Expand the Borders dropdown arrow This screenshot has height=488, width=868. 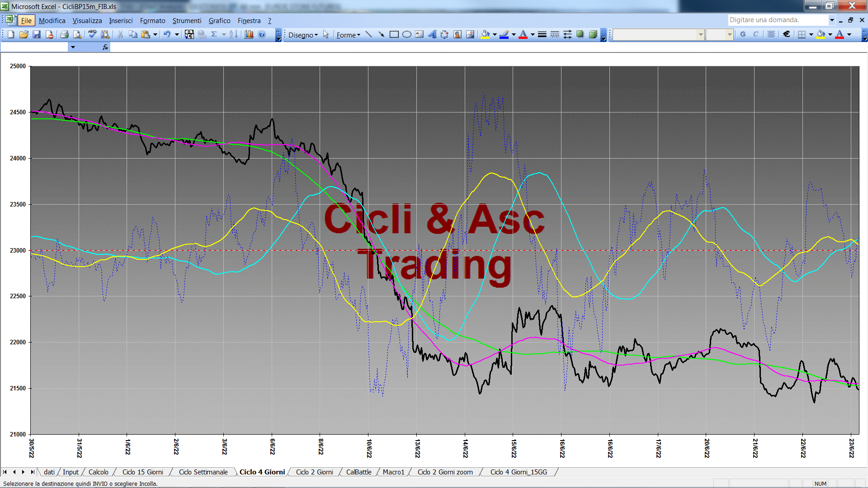tap(811, 34)
